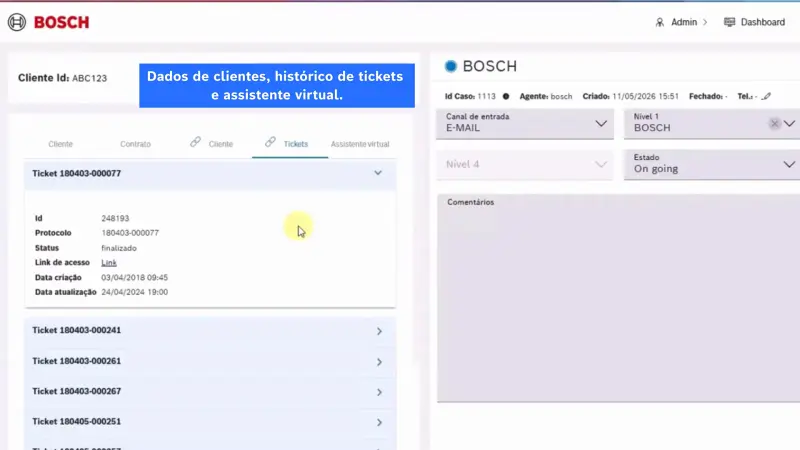Open the Assistente virtual tab
800x450 pixels.
click(360, 144)
